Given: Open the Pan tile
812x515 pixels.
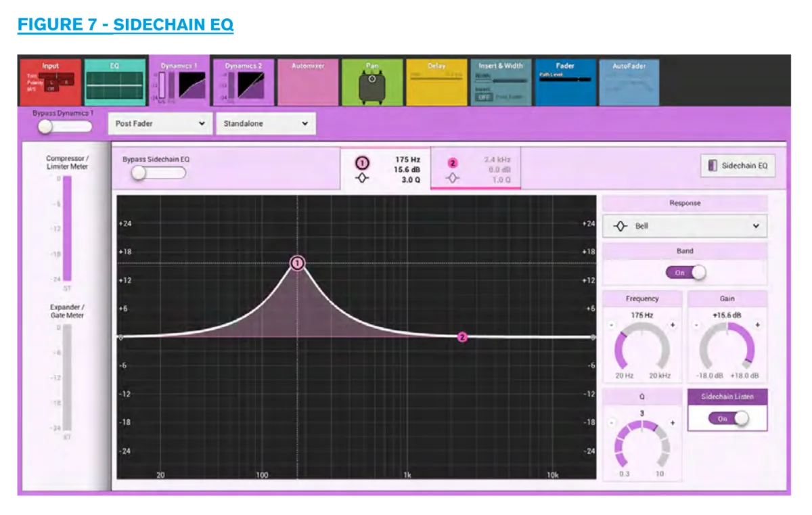Looking at the screenshot, I should tap(372, 82).
